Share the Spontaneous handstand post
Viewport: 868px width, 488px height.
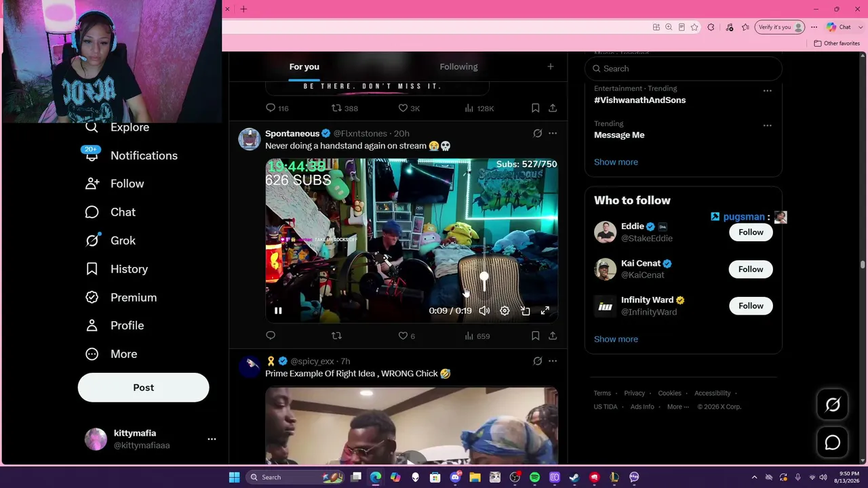click(x=553, y=335)
